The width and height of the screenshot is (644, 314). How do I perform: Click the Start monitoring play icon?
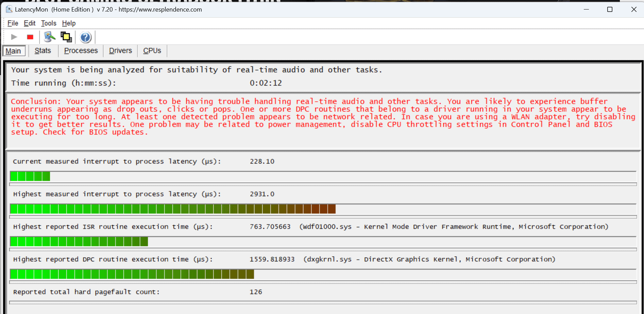[x=14, y=37]
